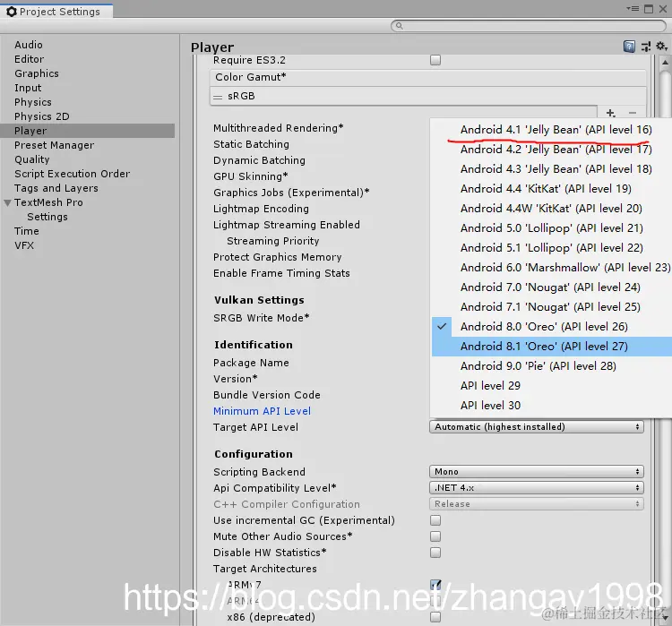Click the Package Name label

click(x=251, y=363)
